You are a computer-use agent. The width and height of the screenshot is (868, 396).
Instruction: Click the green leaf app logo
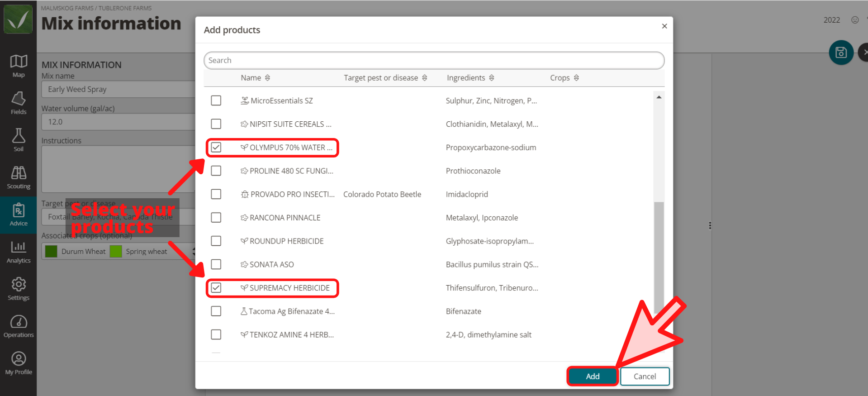coord(18,19)
